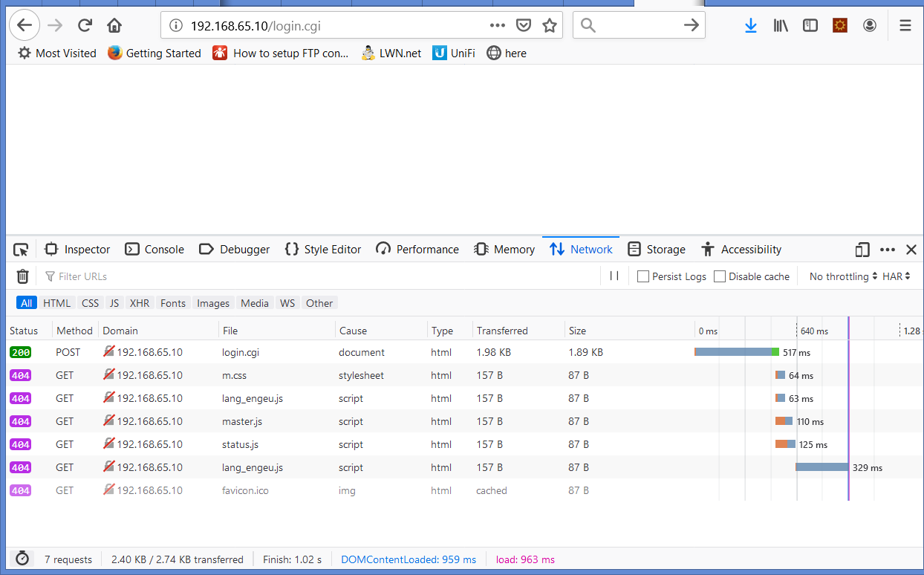Open the Firefox account icon

tap(870, 25)
